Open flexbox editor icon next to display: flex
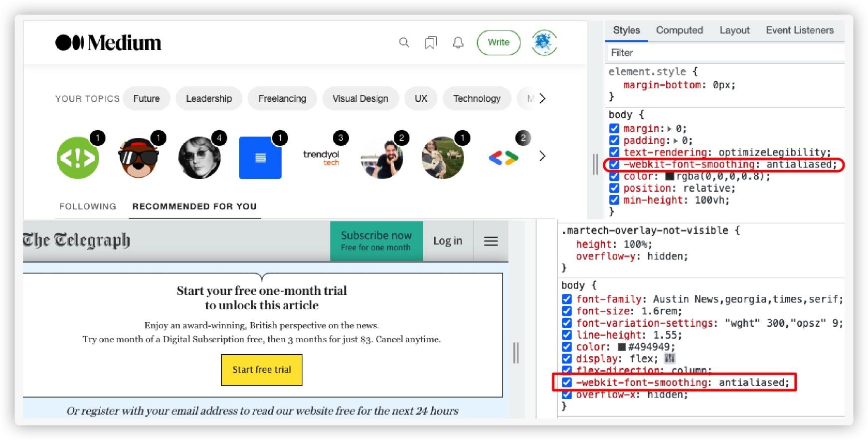This screenshot has width=868, height=440. pos(670,358)
